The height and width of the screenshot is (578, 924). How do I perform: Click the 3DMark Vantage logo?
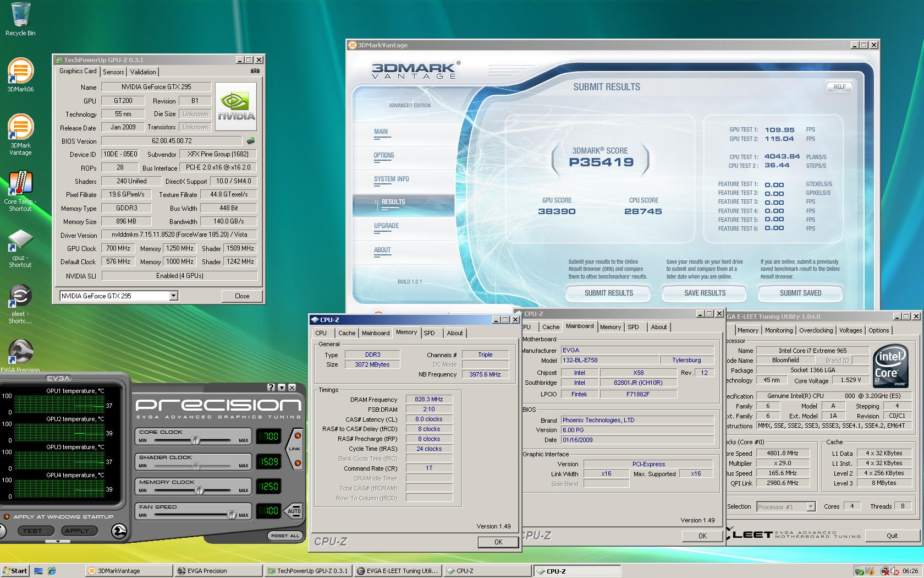point(415,70)
